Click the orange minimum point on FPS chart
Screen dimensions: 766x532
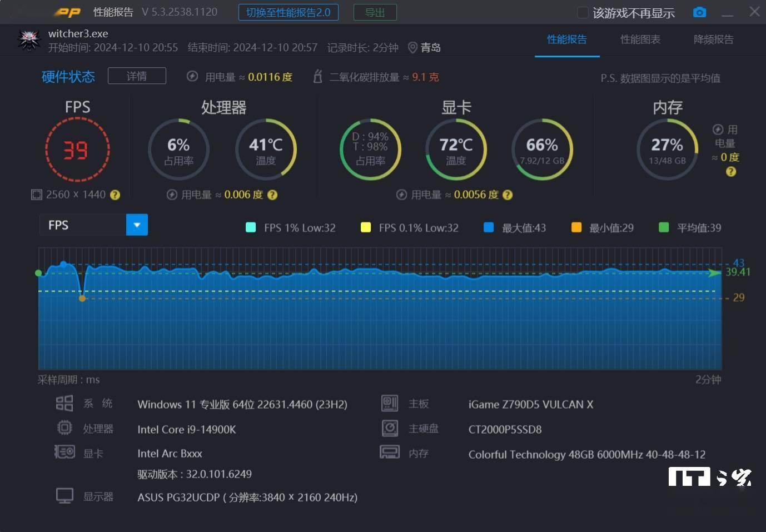82,299
